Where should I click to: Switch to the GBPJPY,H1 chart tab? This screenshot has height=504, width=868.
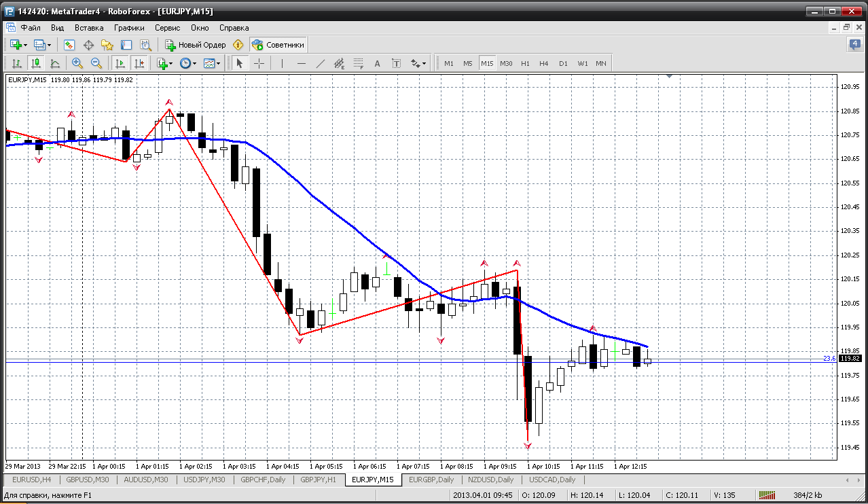click(319, 480)
